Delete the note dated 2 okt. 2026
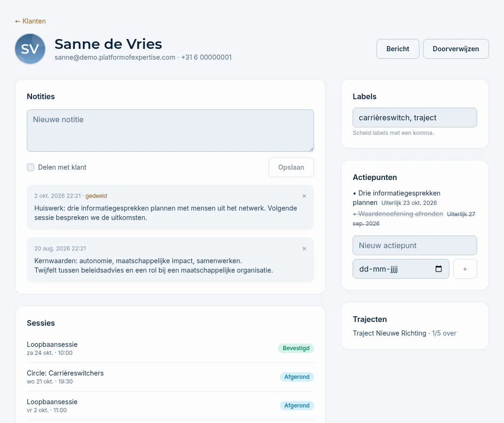This screenshot has width=504, height=423. pyautogui.click(x=304, y=196)
